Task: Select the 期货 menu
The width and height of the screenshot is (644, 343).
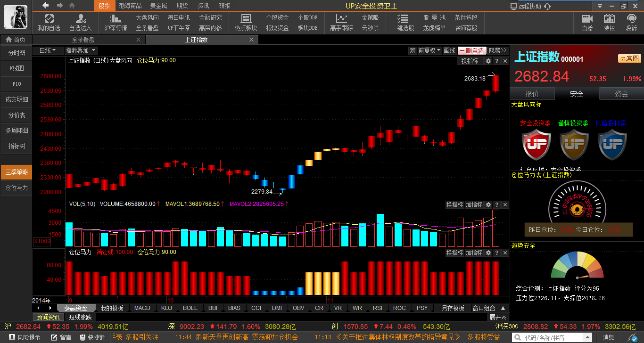Action: (182, 6)
